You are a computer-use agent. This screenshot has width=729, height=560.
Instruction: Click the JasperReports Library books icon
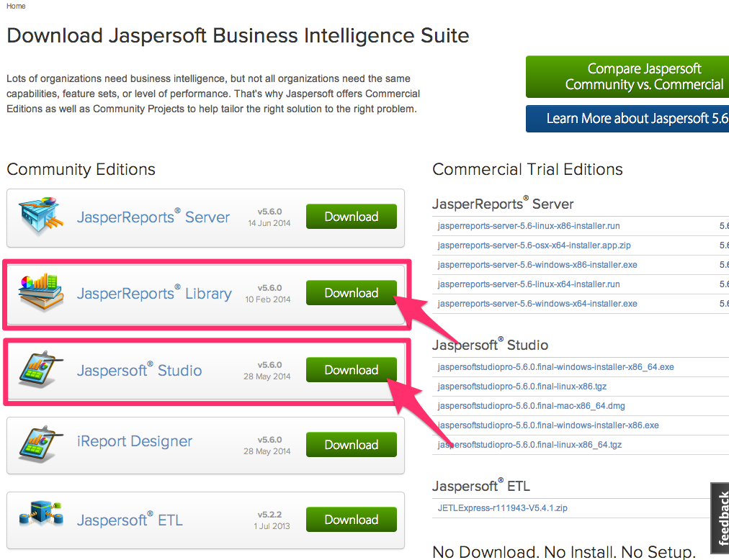tap(41, 292)
